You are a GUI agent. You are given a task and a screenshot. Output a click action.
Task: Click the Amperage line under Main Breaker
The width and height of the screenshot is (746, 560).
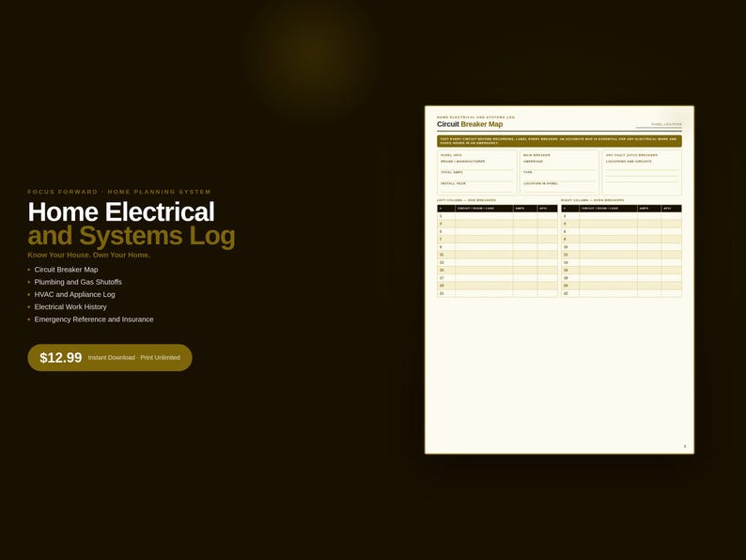pyautogui.click(x=559, y=164)
